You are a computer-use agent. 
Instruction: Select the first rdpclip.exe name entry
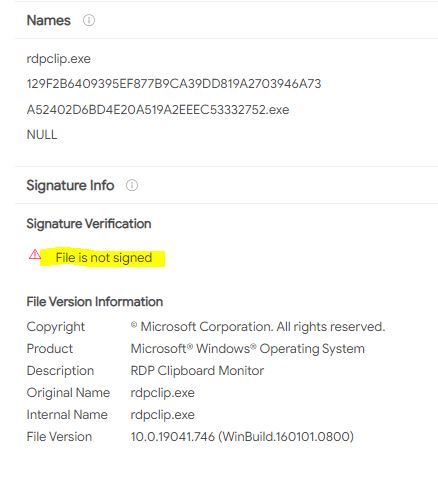[59, 59]
